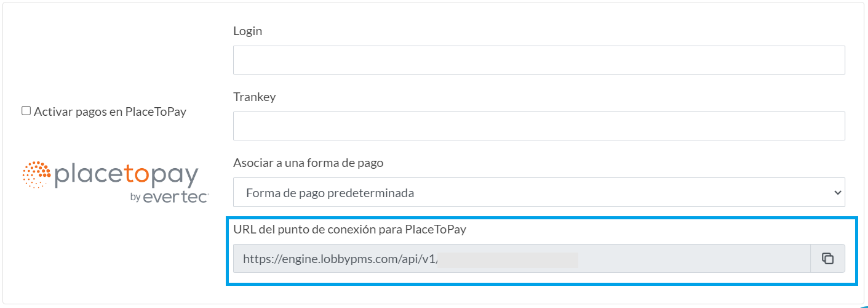
Task: Click the engine.lobbypms.com URL text
Action: pos(341,259)
